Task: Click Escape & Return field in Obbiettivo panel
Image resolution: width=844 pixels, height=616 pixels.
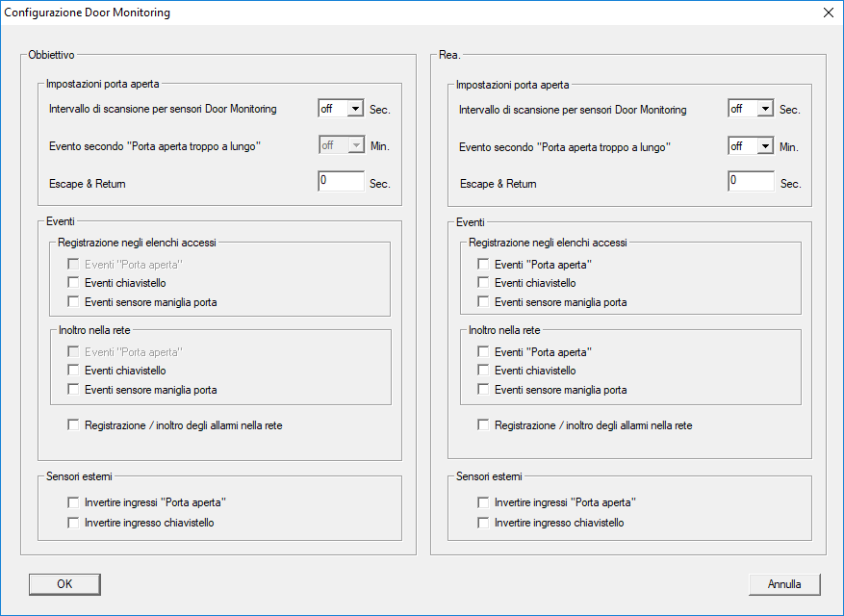Action: point(341,182)
